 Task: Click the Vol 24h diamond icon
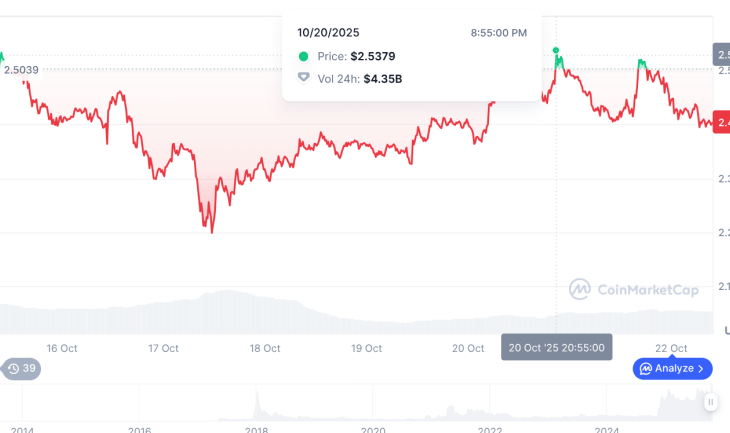[x=304, y=77]
